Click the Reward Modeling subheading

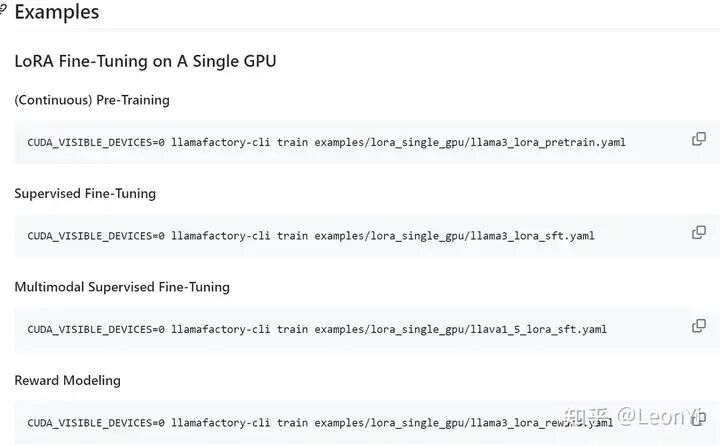click(68, 380)
